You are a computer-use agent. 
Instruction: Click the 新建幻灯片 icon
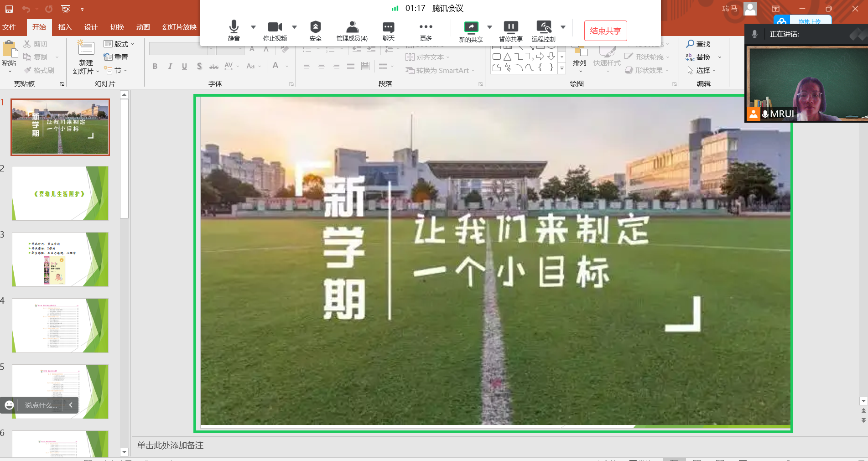86,48
